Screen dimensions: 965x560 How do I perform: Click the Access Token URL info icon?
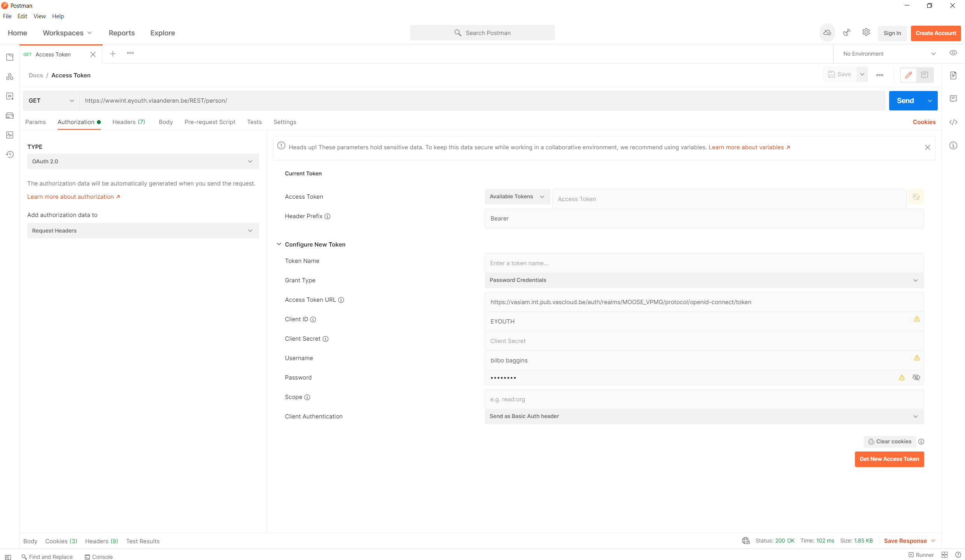(341, 300)
